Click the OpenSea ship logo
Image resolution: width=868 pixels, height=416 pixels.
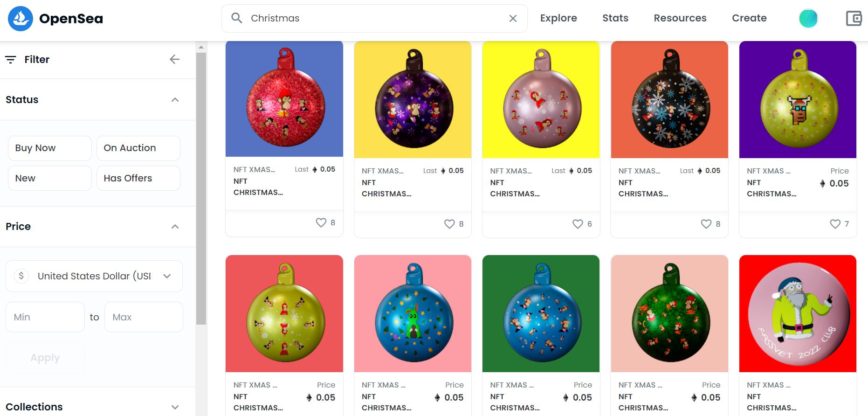(21, 19)
